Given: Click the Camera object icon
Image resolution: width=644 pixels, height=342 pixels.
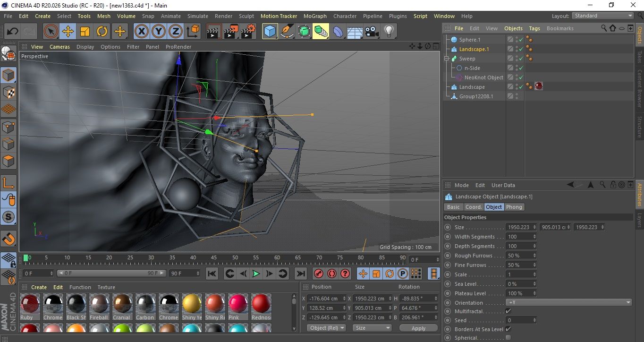Looking at the screenshot, I should (x=372, y=32).
